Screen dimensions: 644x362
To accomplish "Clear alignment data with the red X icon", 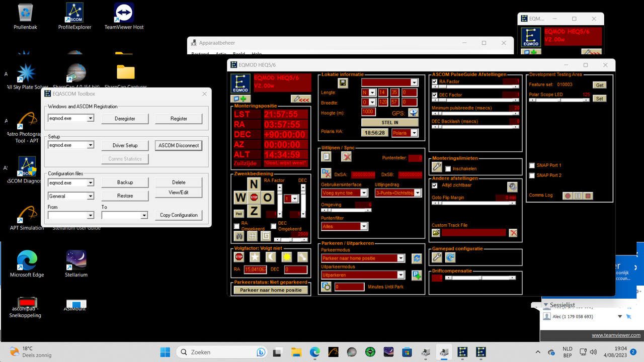I will [x=346, y=156].
